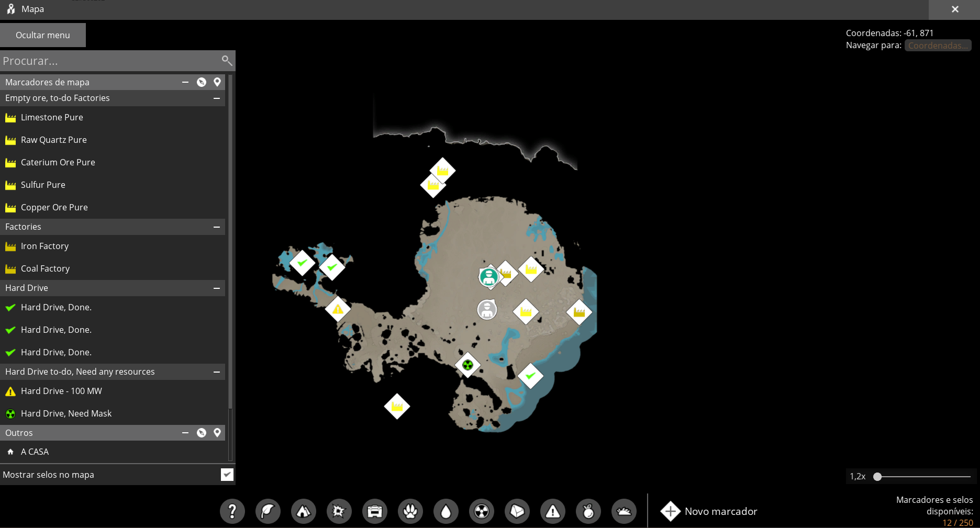Viewport: 980px width, 528px height.
Task: Select the explosion stamp icon
Action: pos(339,511)
